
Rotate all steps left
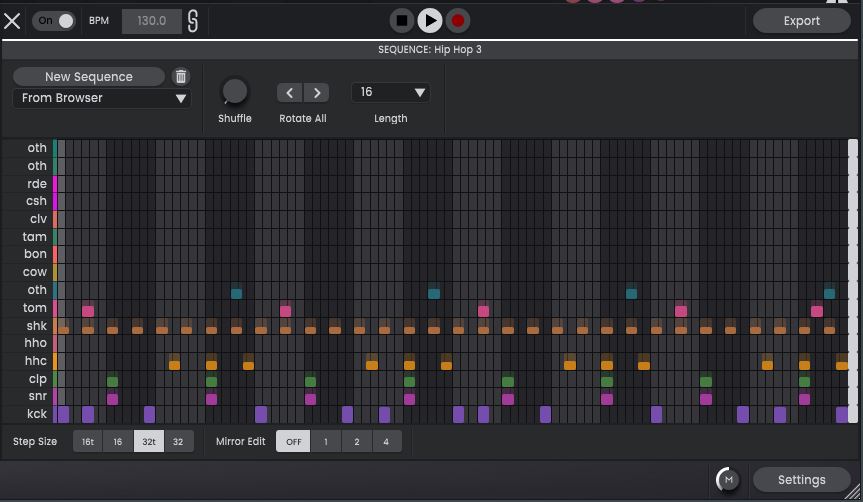click(x=290, y=92)
